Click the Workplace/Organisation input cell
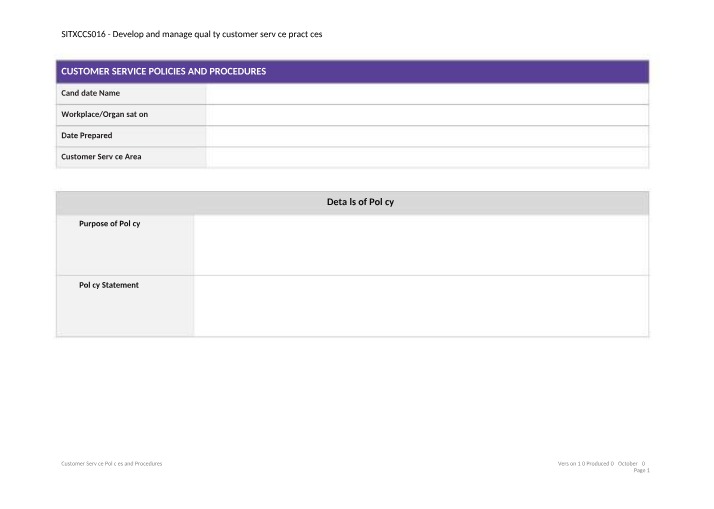The width and height of the screenshot is (714, 509). click(427, 115)
